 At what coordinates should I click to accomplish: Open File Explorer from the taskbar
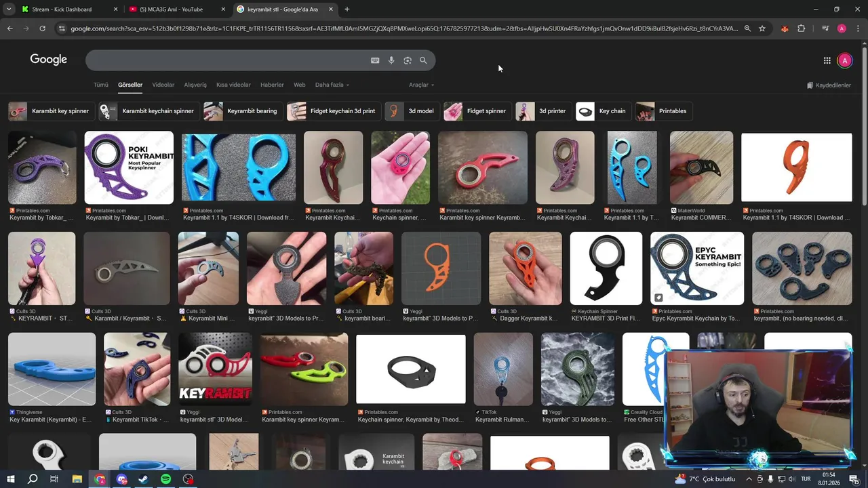point(77,479)
